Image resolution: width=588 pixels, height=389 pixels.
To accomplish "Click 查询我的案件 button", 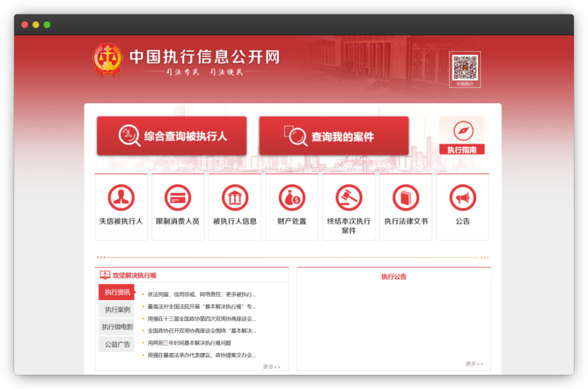I will (x=334, y=136).
